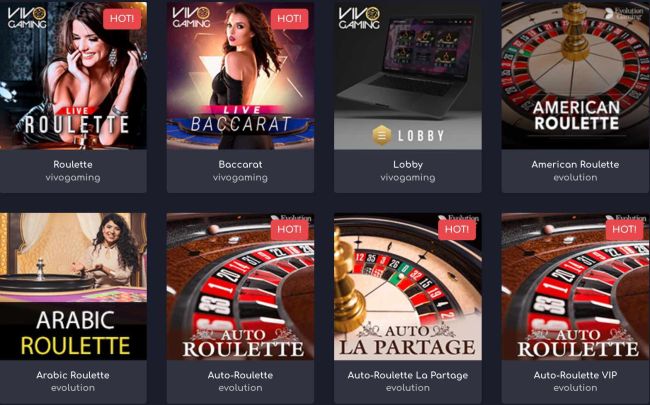The image size is (650, 405).
Task: Click the HOT! badge on Auto La Partage
Action: coord(457,229)
